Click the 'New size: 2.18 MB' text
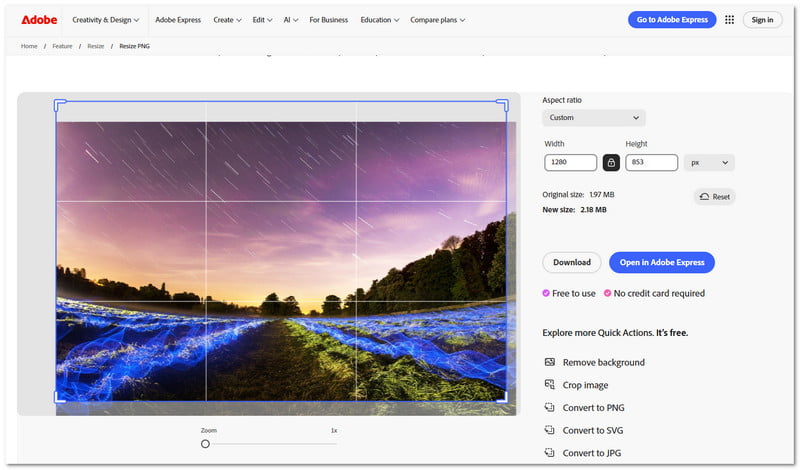Screen dimensions: 800x470 coord(574,210)
